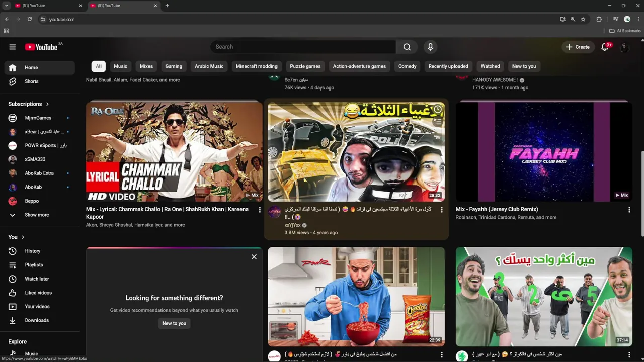Add hovered video to Watch later

coord(438,110)
